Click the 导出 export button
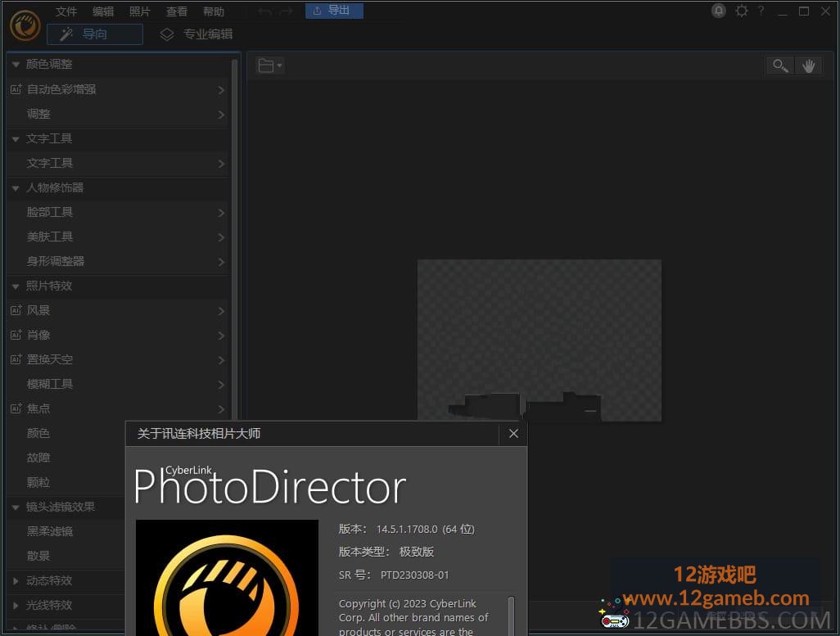This screenshot has height=636, width=840. point(334,11)
